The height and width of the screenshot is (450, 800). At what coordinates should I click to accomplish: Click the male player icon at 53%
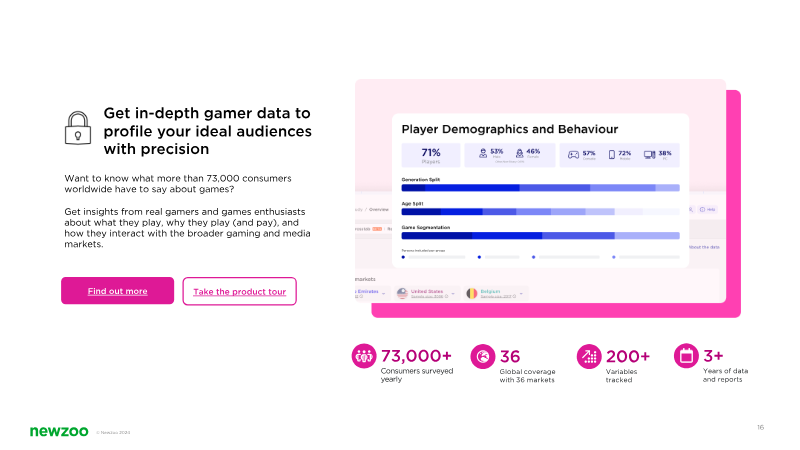coord(483,153)
